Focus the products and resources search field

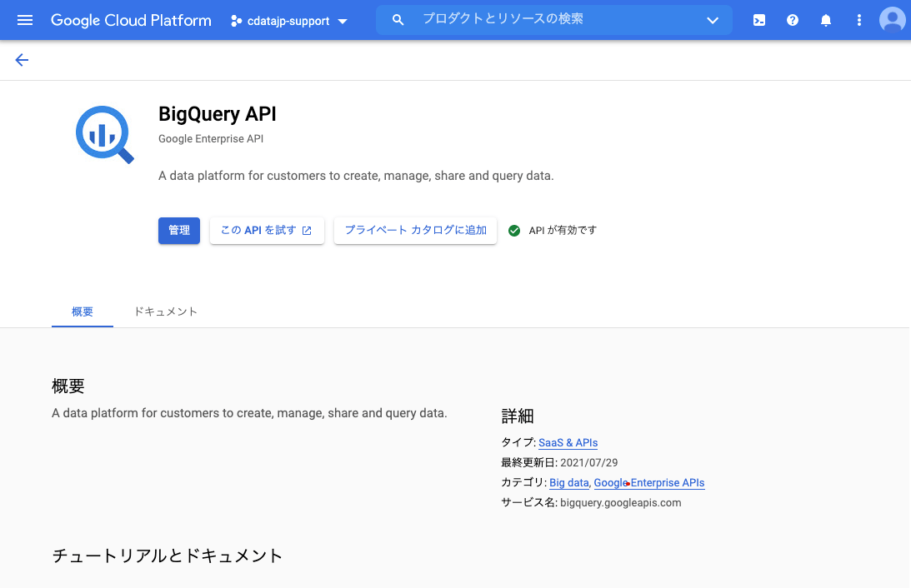pyautogui.click(x=553, y=20)
